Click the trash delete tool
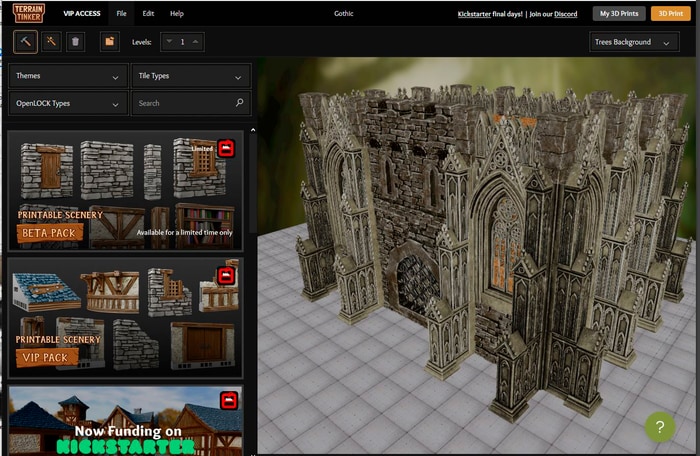This screenshot has width=700, height=456. [77, 42]
